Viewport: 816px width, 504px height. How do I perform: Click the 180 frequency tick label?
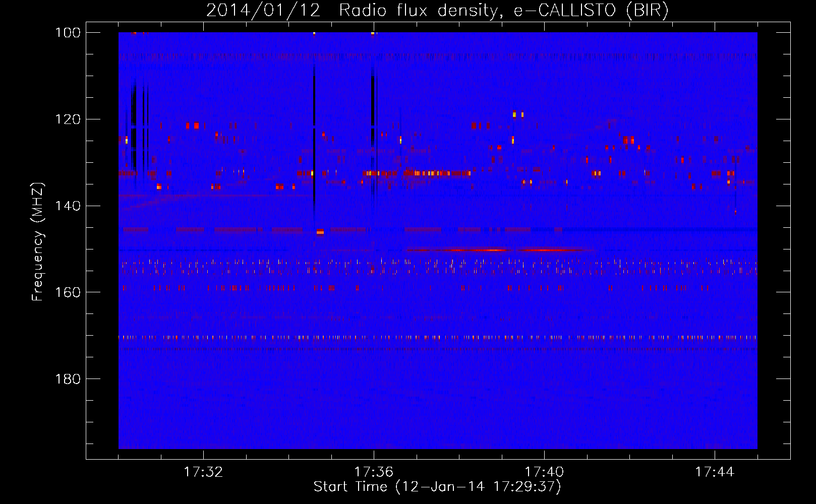(68, 379)
